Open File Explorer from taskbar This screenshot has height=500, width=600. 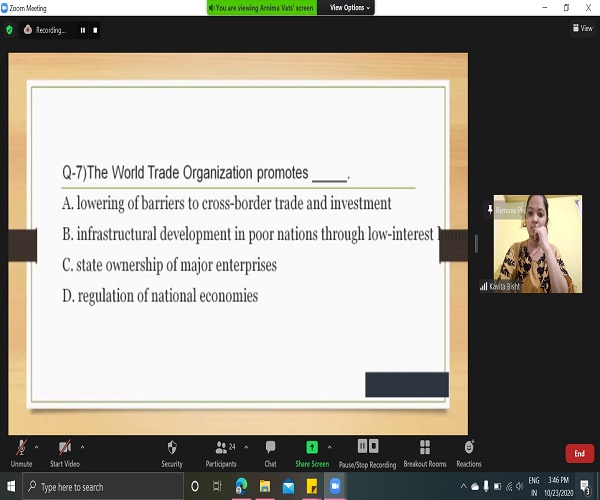pyautogui.click(x=265, y=487)
